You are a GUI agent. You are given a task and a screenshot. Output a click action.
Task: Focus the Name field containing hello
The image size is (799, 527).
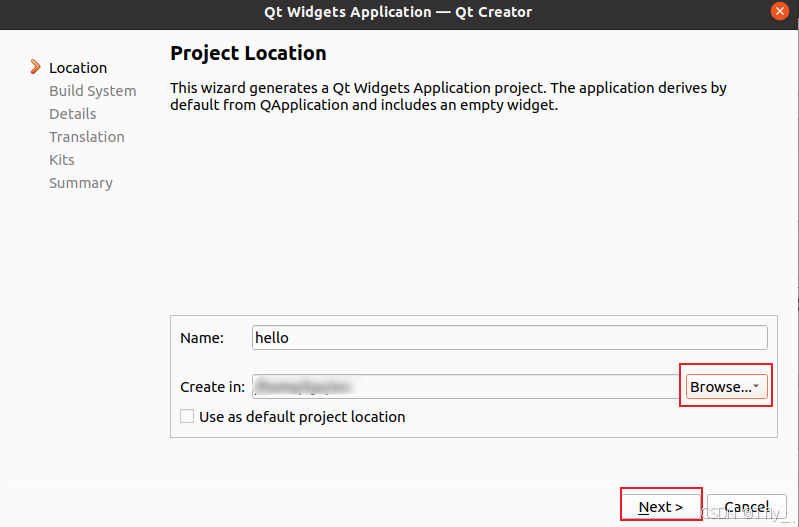pos(510,337)
